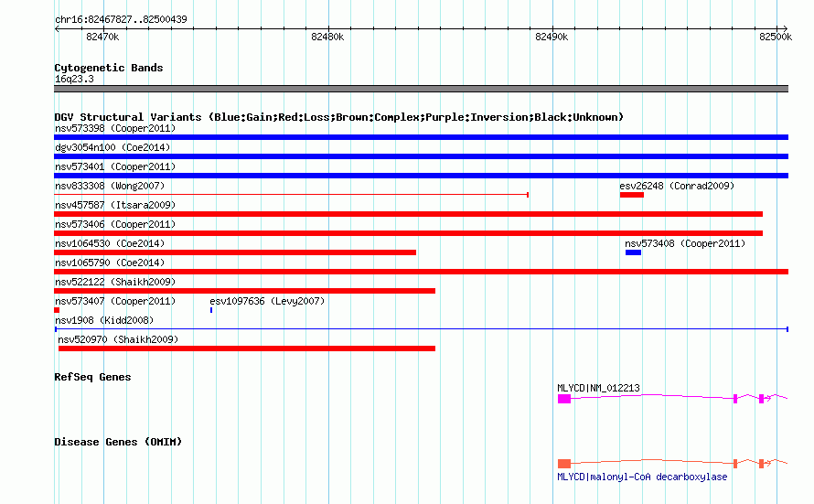Screen dimensions: 814x504
Task: Select the red esv26248 loss segment
Action: pos(632,195)
